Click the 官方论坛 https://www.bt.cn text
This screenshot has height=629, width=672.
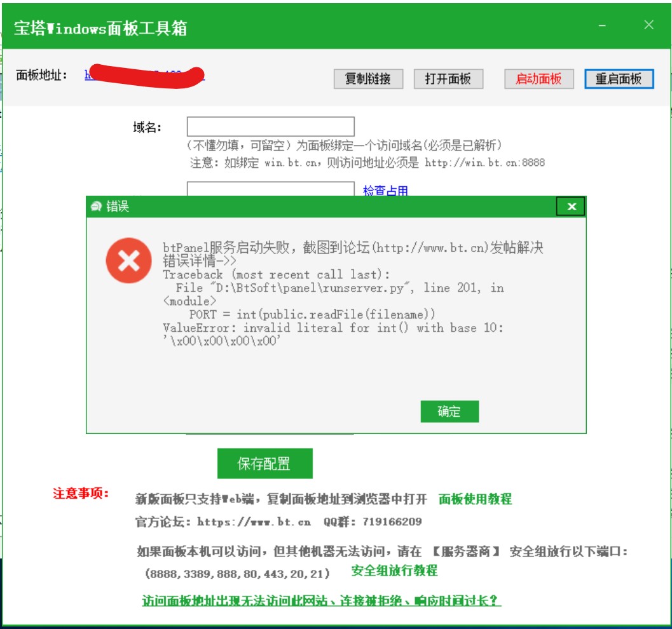223,522
